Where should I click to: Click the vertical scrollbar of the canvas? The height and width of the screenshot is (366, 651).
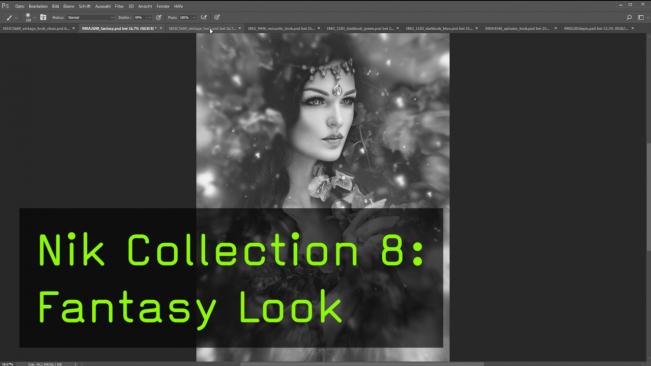click(x=649, y=197)
